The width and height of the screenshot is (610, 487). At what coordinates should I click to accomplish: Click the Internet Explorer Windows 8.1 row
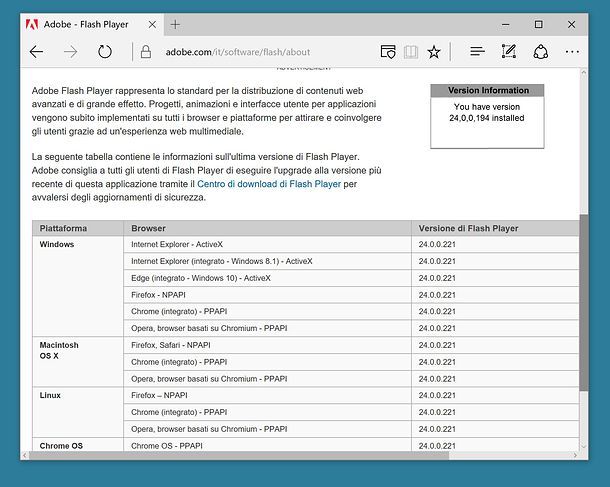coord(267,261)
